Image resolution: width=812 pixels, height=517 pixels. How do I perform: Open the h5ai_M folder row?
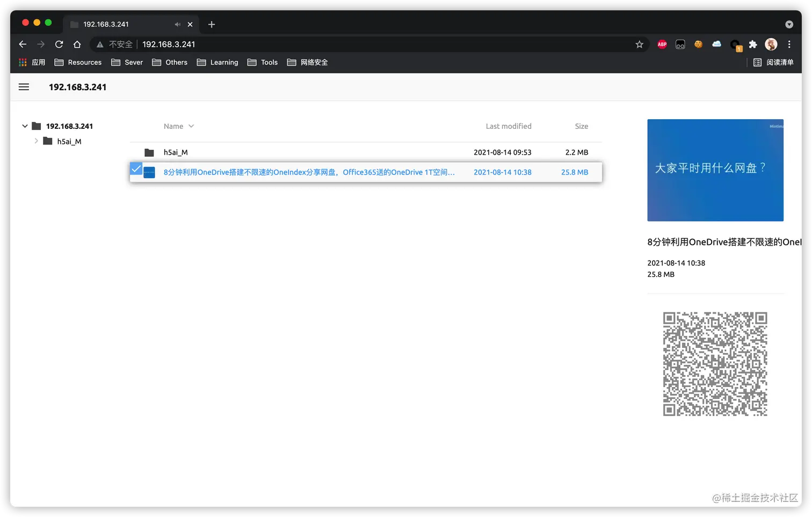point(366,152)
